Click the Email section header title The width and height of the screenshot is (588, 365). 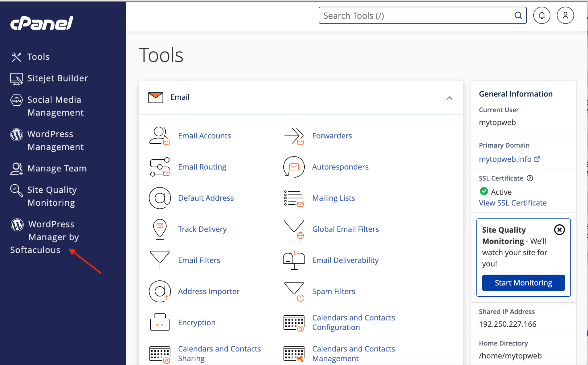click(x=180, y=97)
